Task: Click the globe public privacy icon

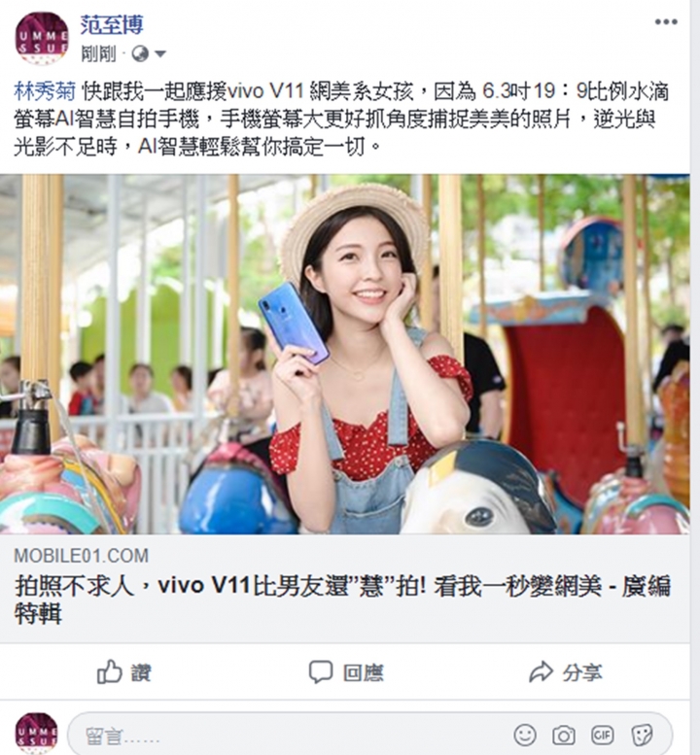Action: pos(140,53)
